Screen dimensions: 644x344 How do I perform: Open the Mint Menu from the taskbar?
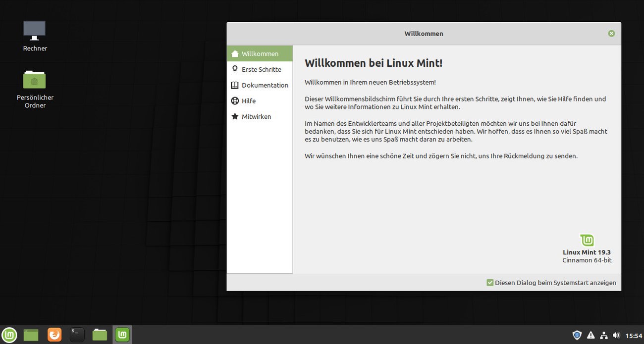point(10,335)
